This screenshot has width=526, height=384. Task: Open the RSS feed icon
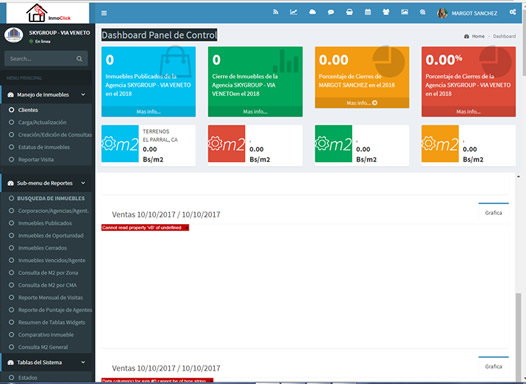point(275,12)
